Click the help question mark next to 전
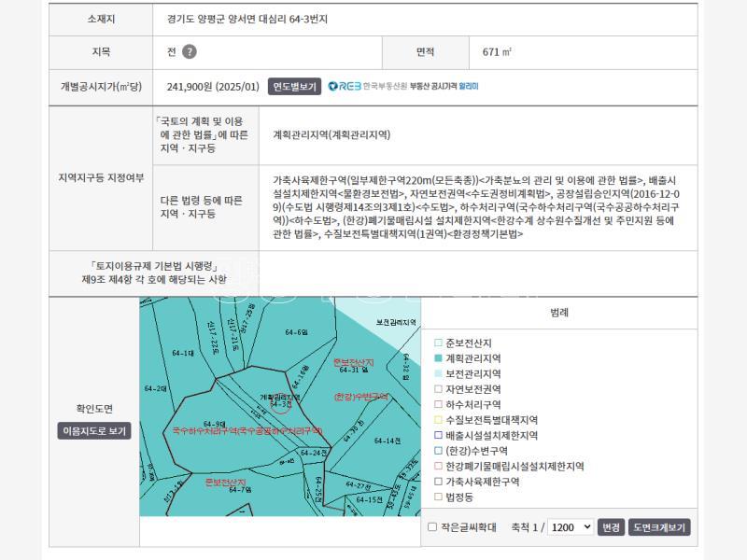This screenshot has width=747, height=560. 190,52
